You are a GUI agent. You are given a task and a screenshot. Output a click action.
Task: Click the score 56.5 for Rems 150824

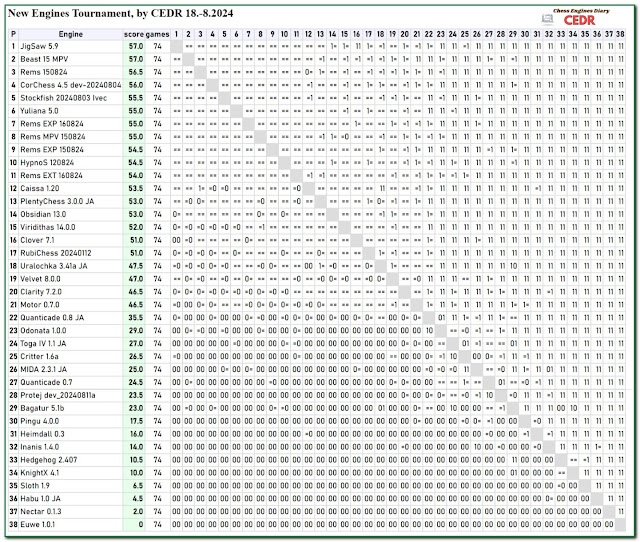click(x=136, y=72)
